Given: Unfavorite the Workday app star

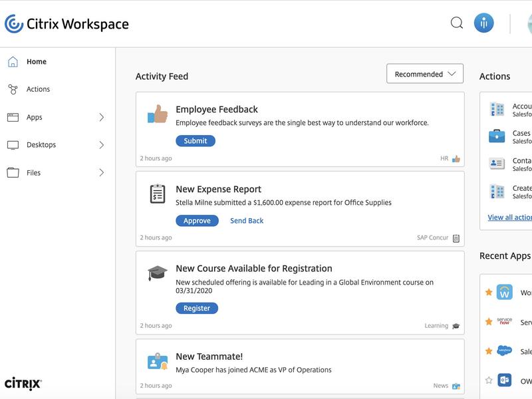Looking at the screenshot, I should pos(489,292).
